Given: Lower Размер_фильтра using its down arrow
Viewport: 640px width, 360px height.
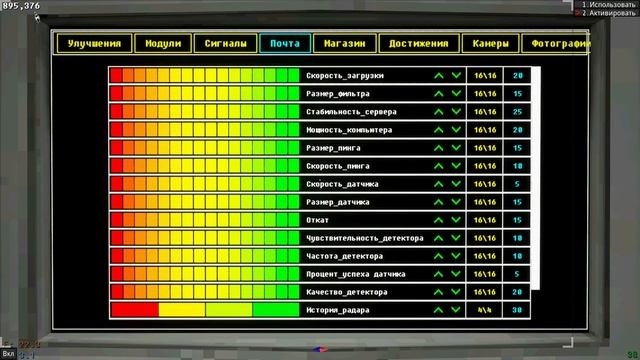Looking at the screenshot, I should pos(456,93).
